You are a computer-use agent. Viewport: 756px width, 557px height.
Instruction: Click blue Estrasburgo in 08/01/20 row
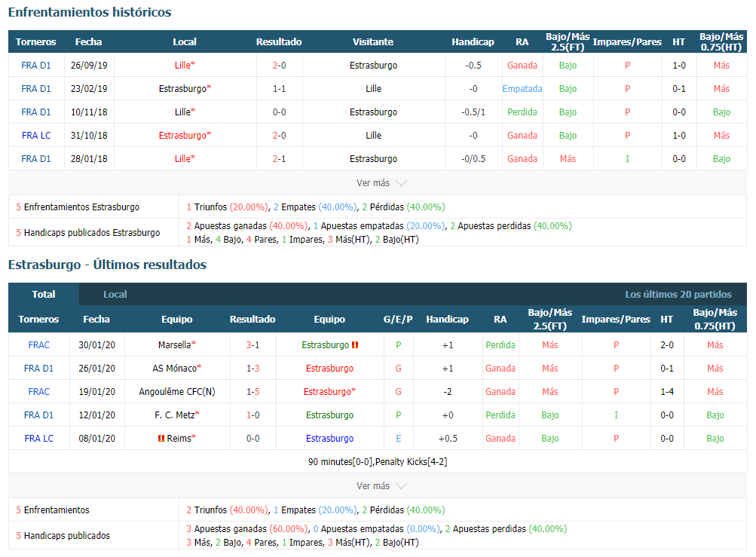330,439
